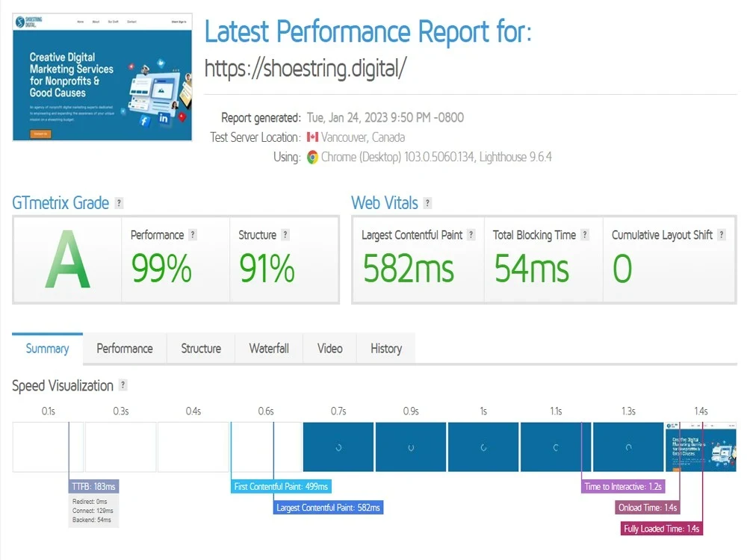
Task: Click the Canada flag icon
Action: pos(312,137)
